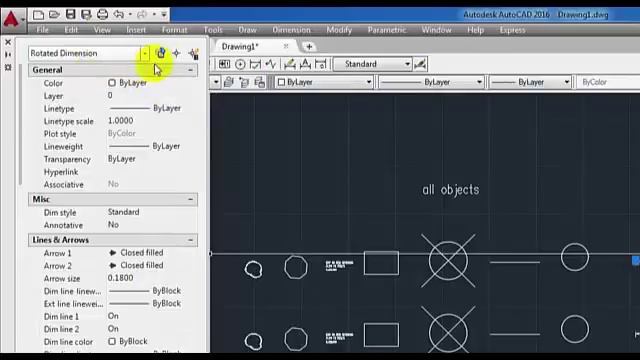Open the Window menu

[436, 30]
